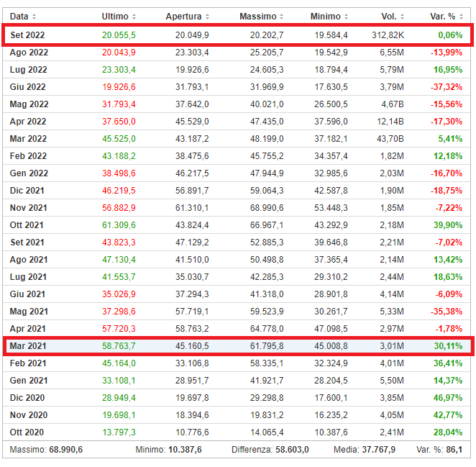Select the Lug 2021 row date
Viewport: 476px width, 467px height.
point(28,277)
